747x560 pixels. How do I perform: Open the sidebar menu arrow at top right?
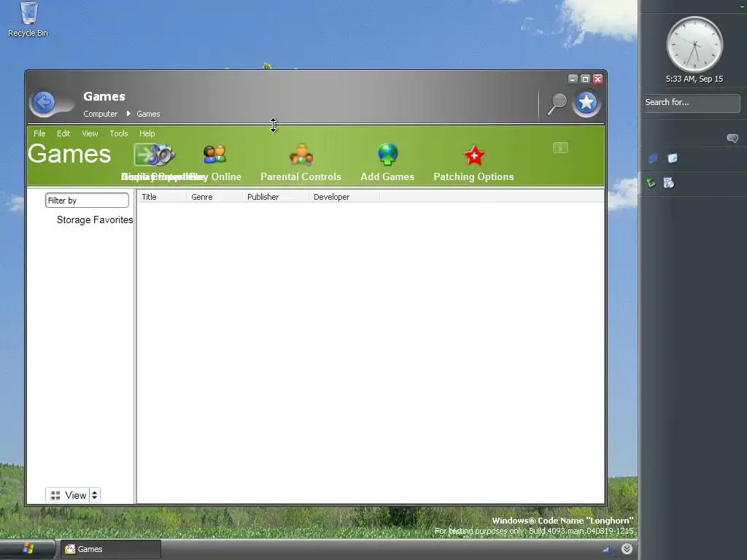(x=742, y=7)
